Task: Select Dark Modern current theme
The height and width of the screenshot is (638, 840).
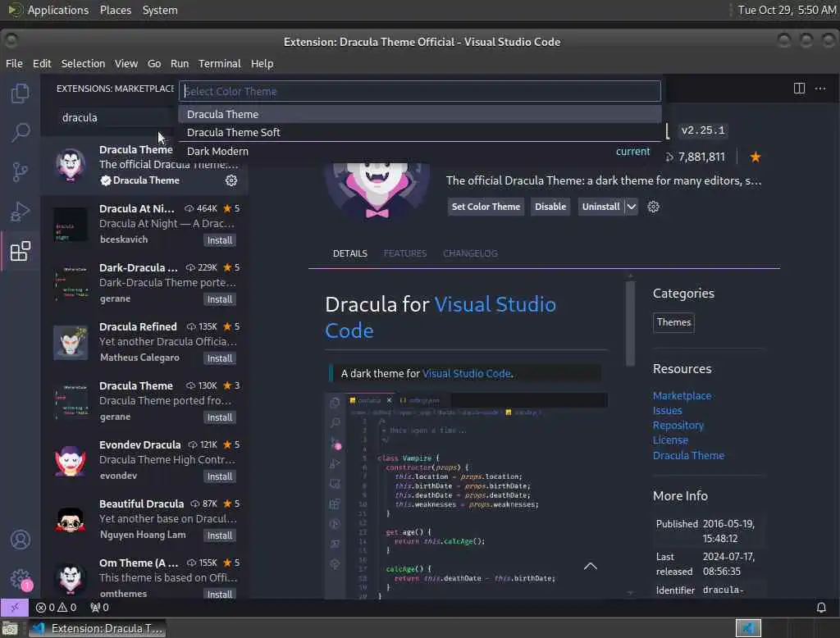Action: point(420,151)
